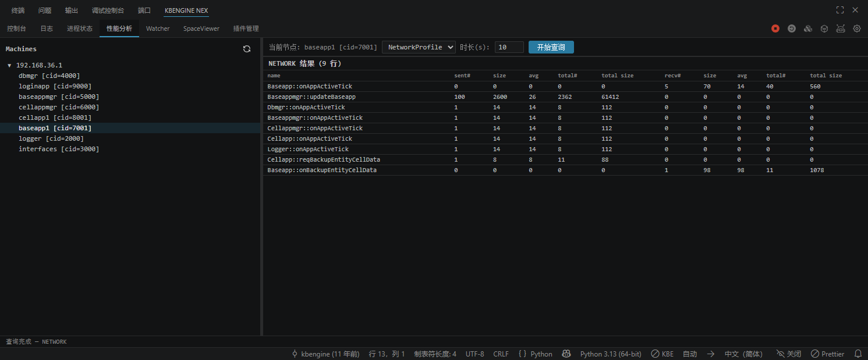
Task: Open notifications bell in status bar
Action: 858,354
